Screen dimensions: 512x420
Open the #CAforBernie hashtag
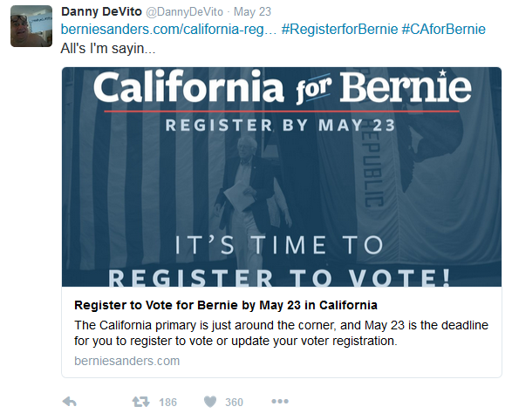coord(443,30)
